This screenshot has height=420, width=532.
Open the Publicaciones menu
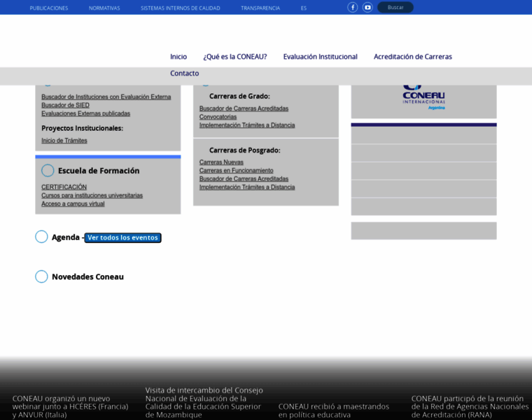click(49, 8)
